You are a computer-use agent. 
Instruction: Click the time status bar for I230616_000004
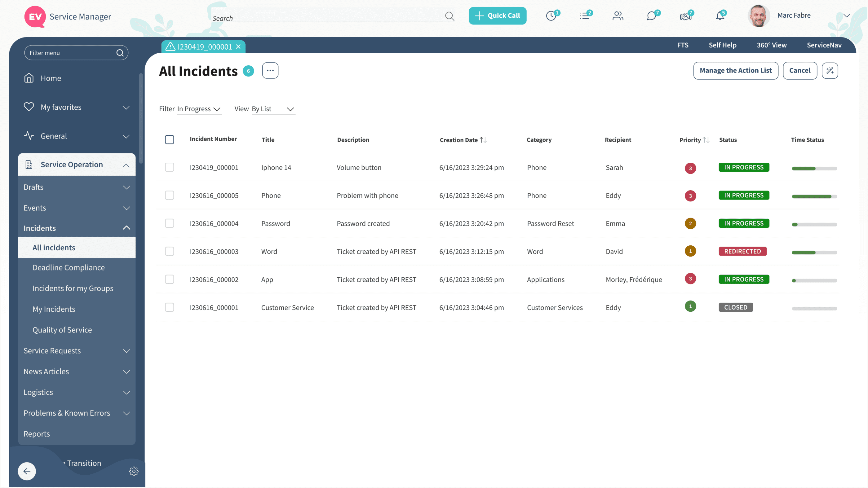click(814, 224)
